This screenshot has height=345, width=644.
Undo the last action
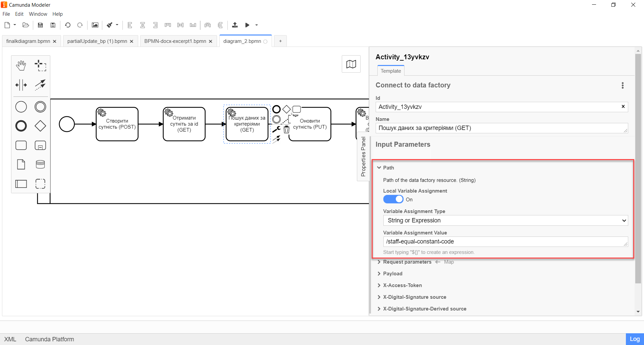pos(67,25)
